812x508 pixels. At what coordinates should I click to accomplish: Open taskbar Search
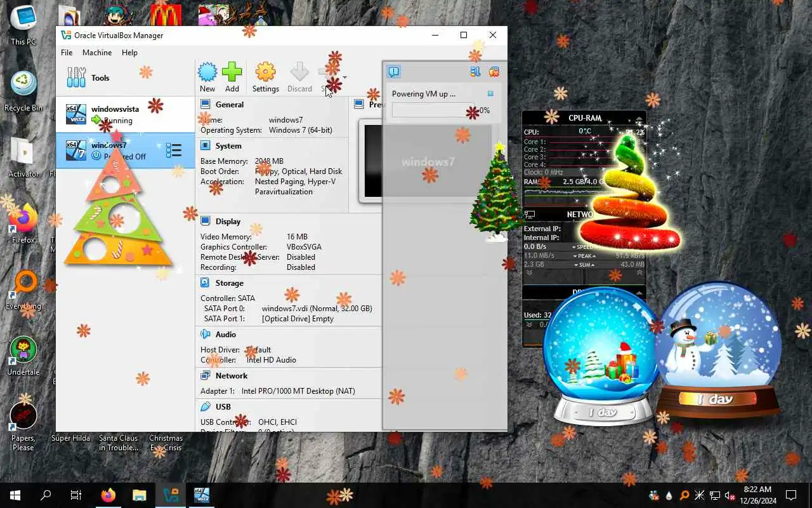click(x=46, y=495)
